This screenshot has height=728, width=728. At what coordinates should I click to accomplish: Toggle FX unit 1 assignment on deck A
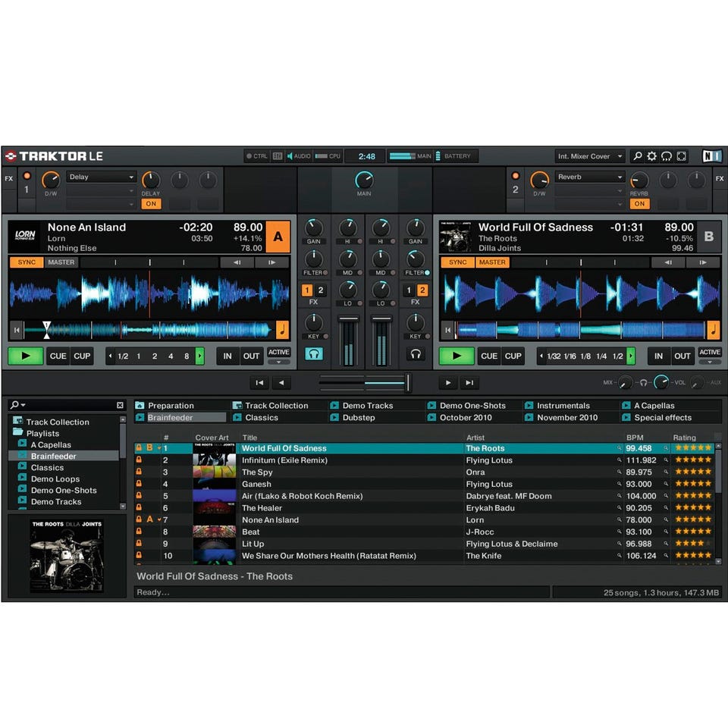pos(307,290)
